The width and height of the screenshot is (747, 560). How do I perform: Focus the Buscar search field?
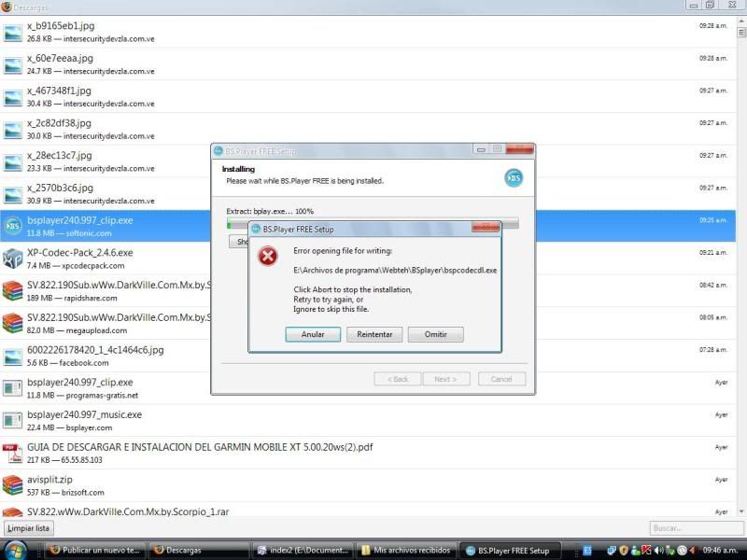(695, 528)
